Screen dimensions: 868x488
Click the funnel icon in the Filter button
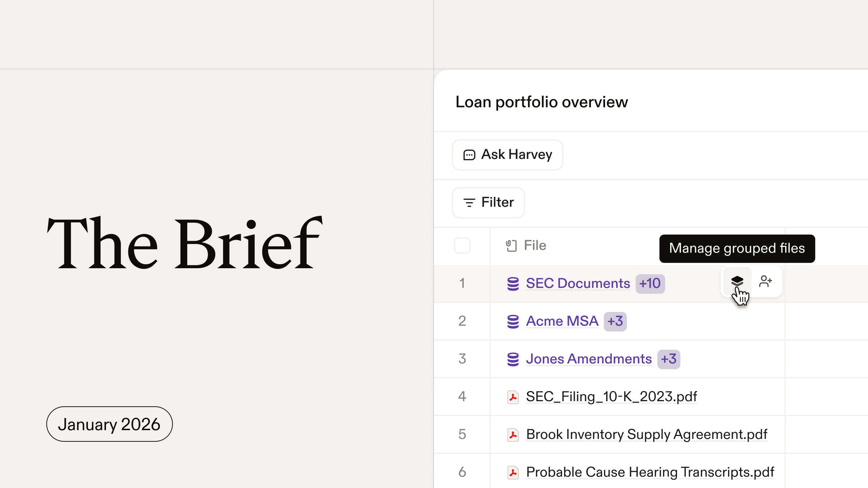click(x=469, y=203)
